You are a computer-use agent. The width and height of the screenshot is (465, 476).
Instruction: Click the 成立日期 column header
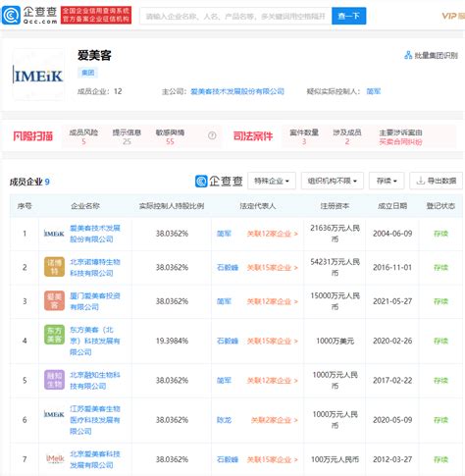pyautogui.click(x=392, y=206)
